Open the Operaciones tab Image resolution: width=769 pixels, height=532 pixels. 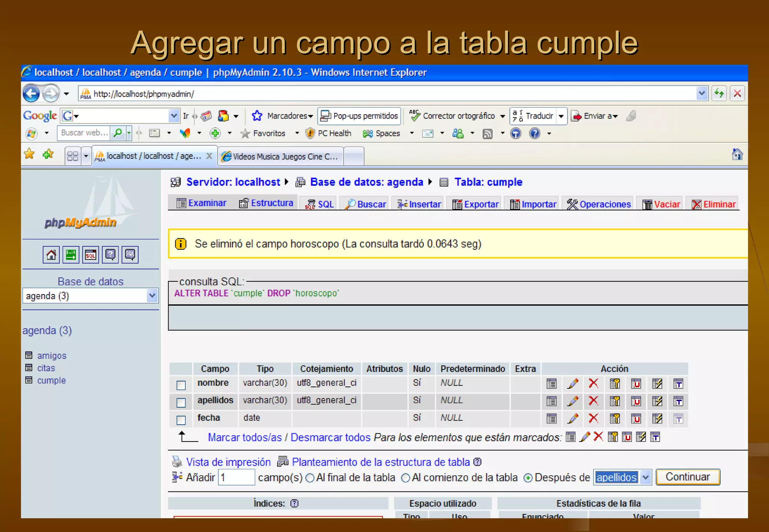600,204
